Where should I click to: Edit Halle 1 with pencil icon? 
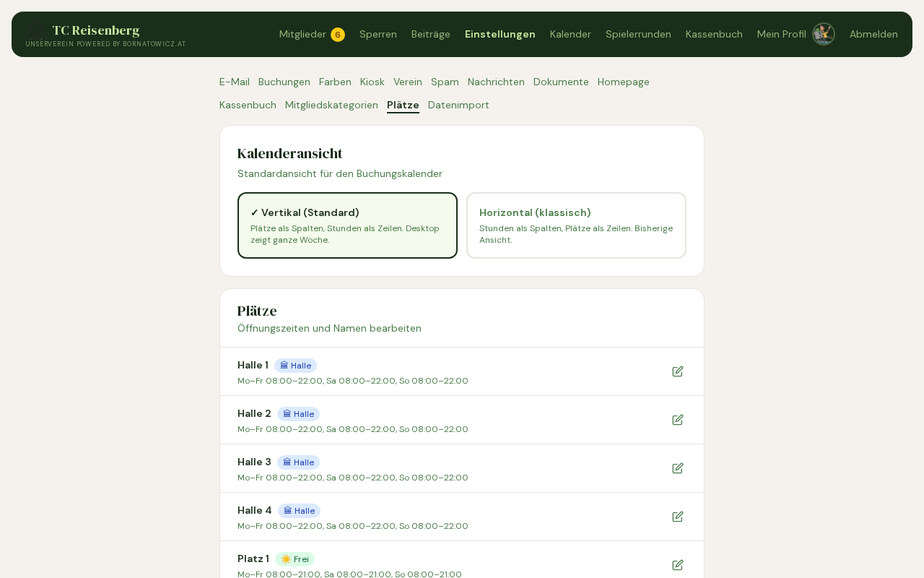(678, 371)
